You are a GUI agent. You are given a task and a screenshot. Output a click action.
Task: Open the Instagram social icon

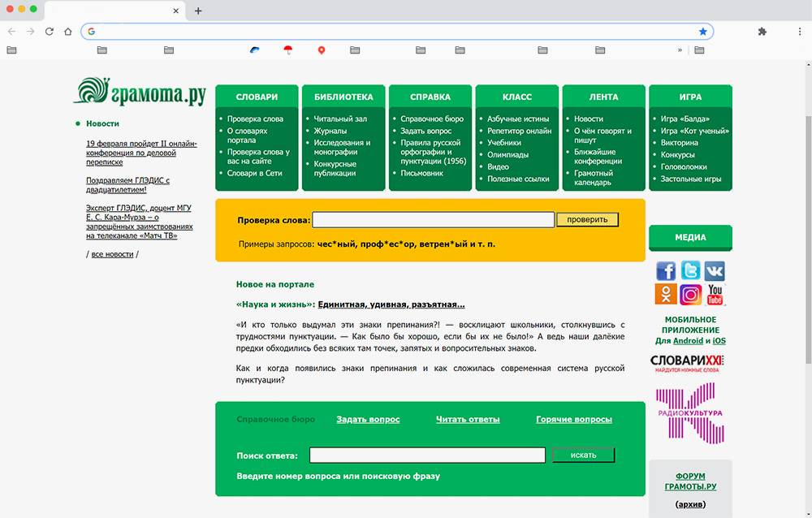pyautogui.click(x=690, y=294)
